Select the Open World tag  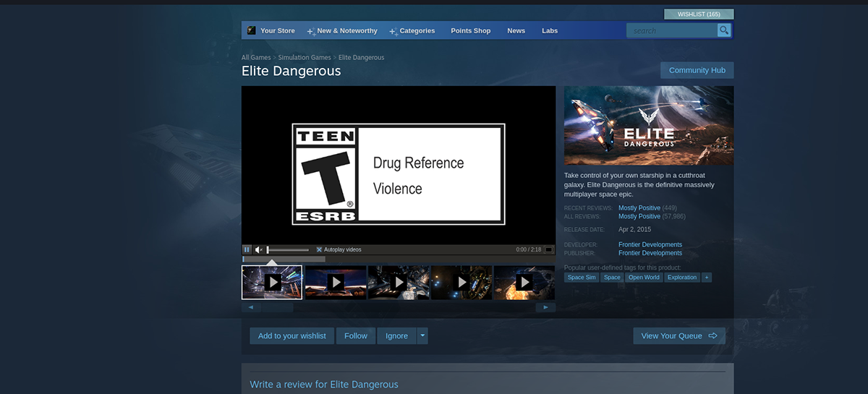tap(644, 278)
